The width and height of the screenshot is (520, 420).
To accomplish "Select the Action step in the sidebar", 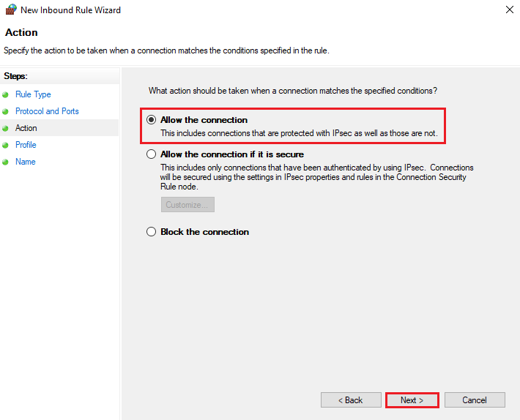I will pyautogui.click(x=26, y=128).
